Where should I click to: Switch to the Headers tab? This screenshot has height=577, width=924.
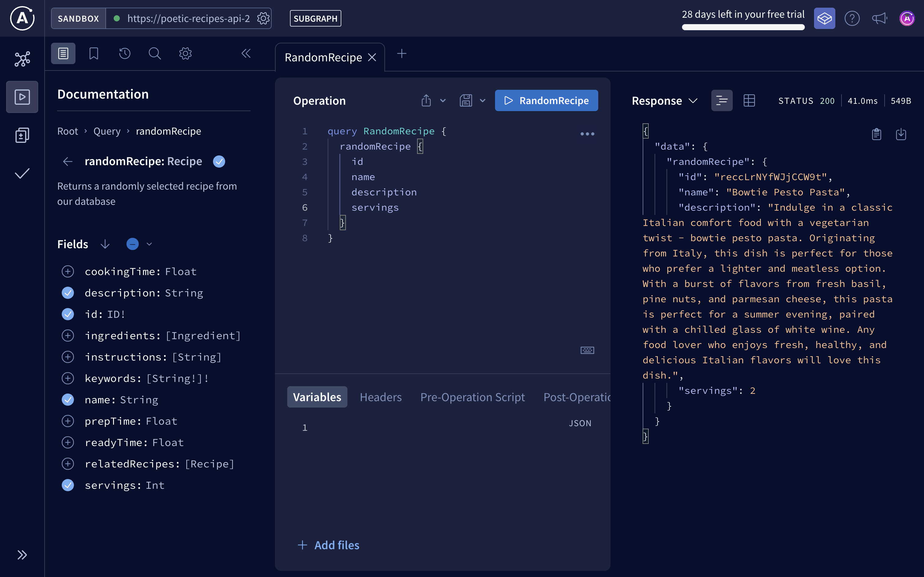tap(381, 397)
